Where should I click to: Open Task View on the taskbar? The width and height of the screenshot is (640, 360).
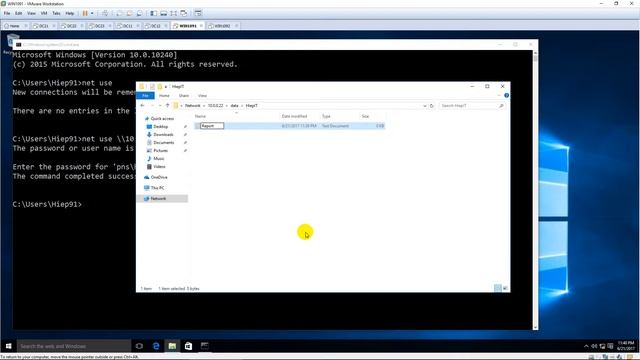tap(139, 346)
